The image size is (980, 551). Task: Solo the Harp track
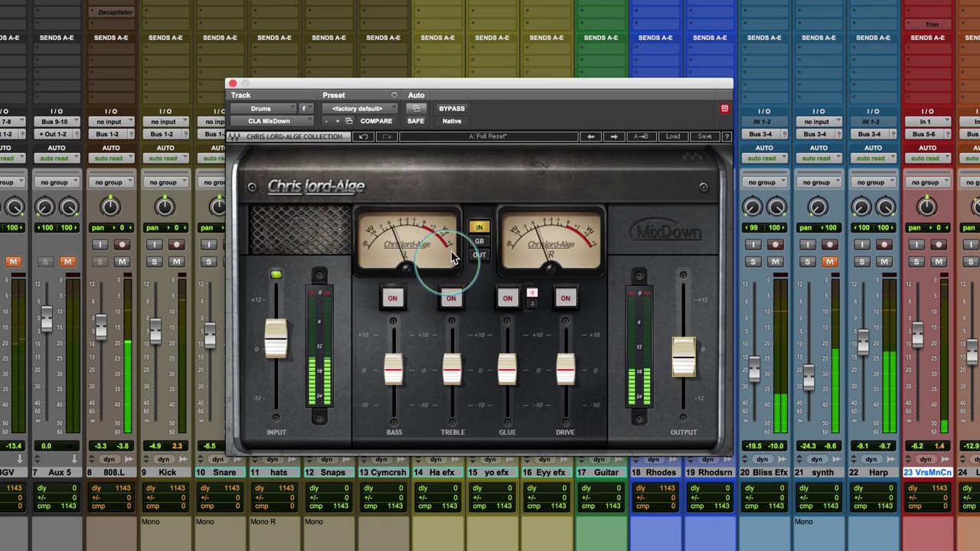pos(861,262)
